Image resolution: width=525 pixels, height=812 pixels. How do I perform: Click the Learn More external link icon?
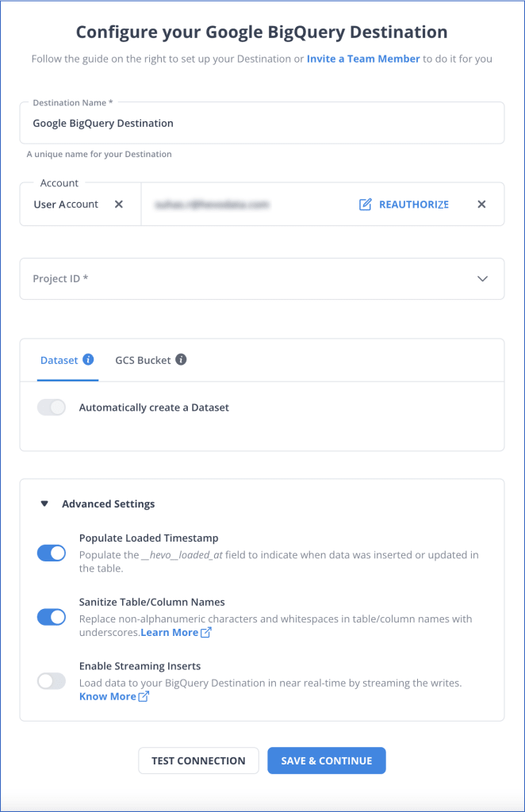click(205, 632)
